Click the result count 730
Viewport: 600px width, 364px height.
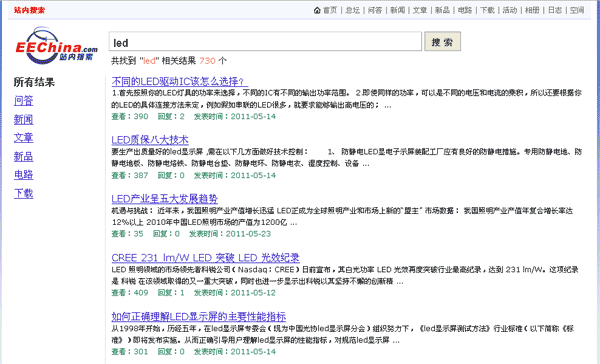coord(207,60)
